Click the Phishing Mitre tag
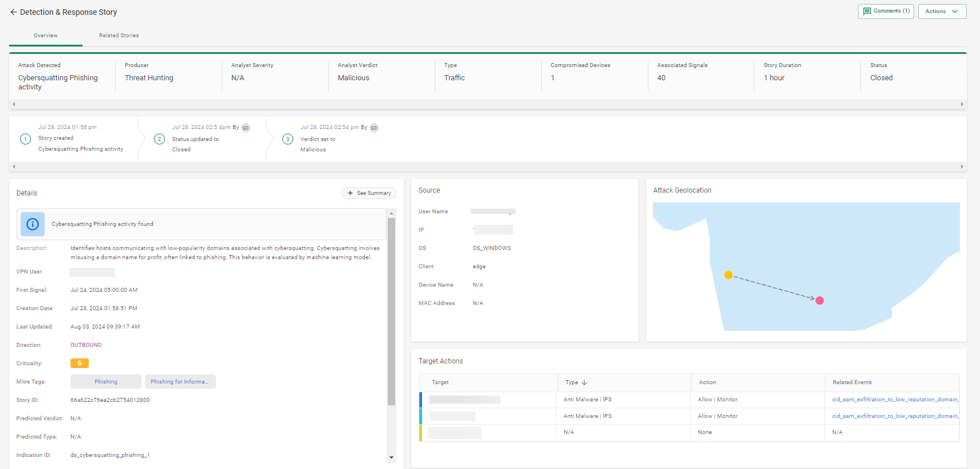Screen dimensions: 980x469 click(106, 382)
